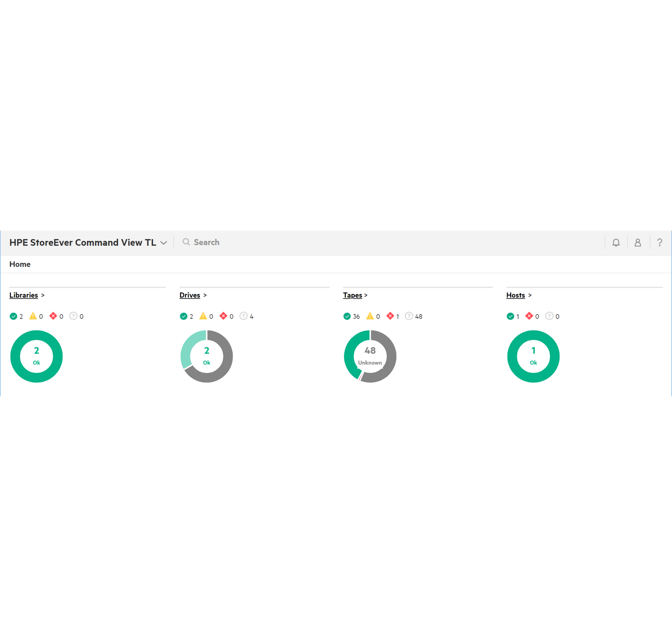Open the notifications bell icon
The height and width of the screenshot is (627, 672).
pyautogui.click(x=616, y=242)
